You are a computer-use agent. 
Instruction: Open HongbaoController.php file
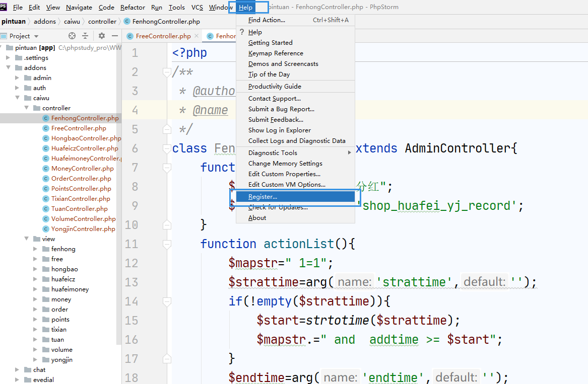[x=86, y=138]
